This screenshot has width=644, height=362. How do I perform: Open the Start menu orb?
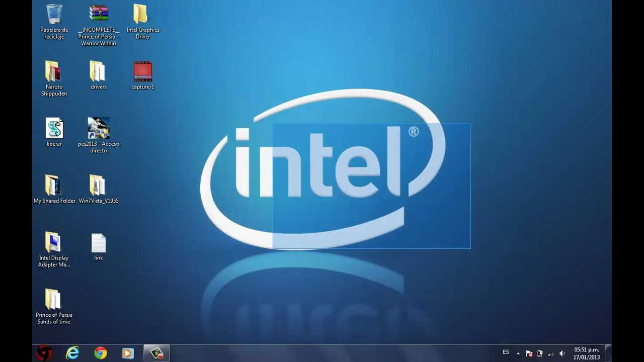pos(45,353)
